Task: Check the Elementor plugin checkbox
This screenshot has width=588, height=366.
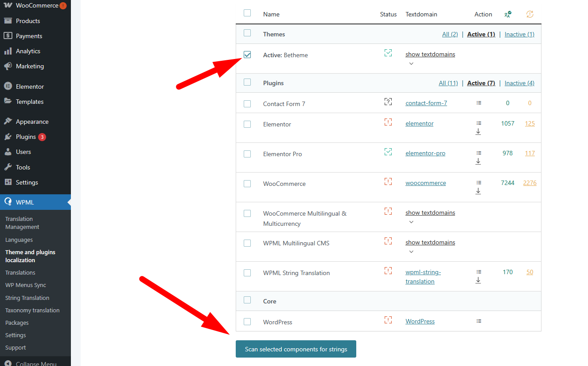Action: click(x=247, y=124)
